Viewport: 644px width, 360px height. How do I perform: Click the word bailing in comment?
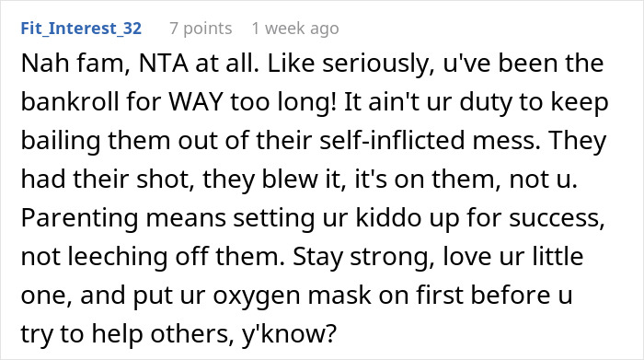[61, 141]
